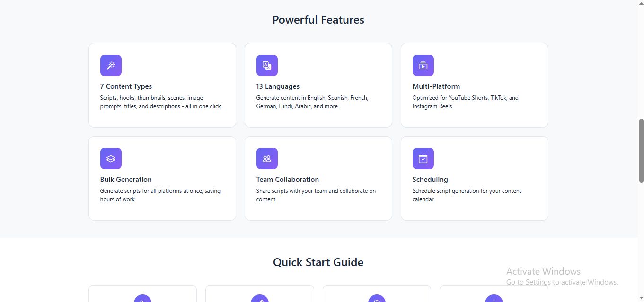Click the user icon in Quick Start Guide
644x302 pixels.
click(142, 299)
